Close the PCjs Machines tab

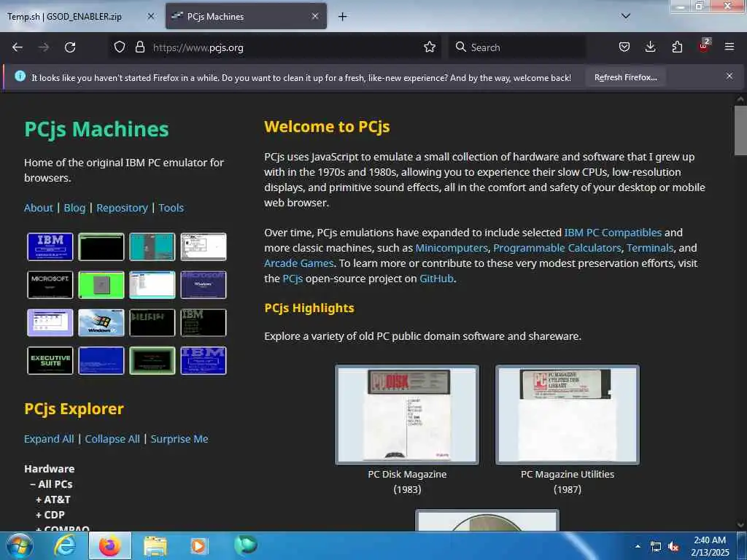point(315,16)
